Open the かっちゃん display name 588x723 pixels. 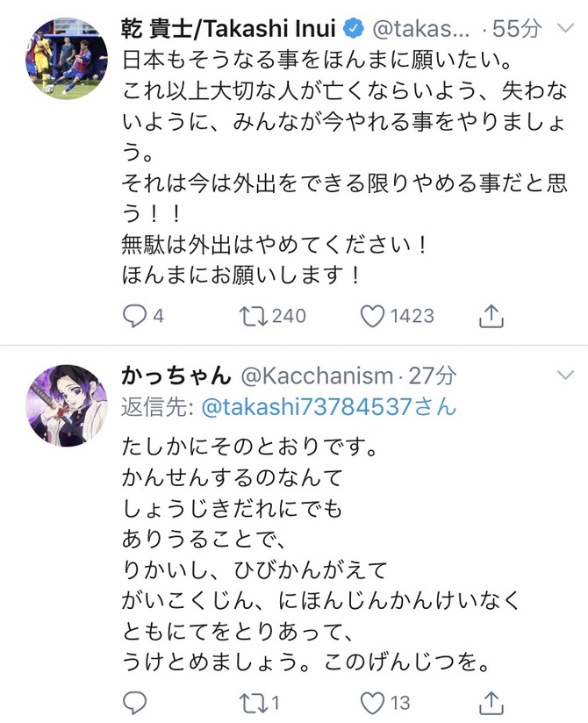(176, 376)
